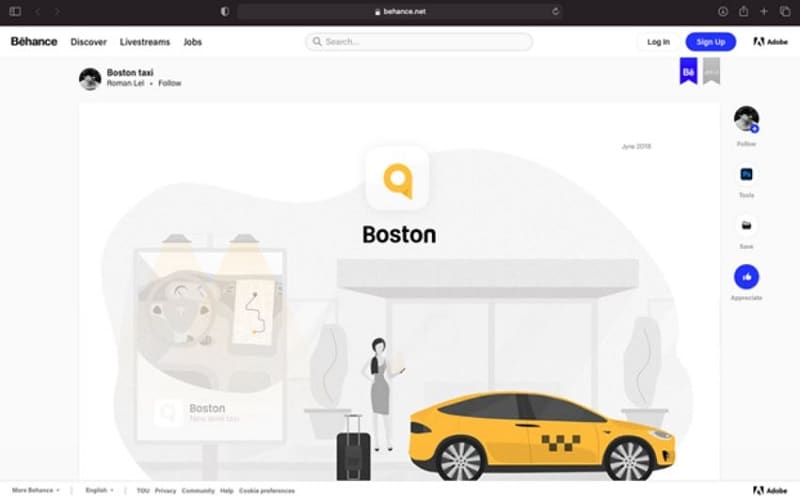Image resolution: width=800 pixels, height=498 pixels.
Task: Open the Tools Photoshop icon in sidebar
Action: pos(746,175)
